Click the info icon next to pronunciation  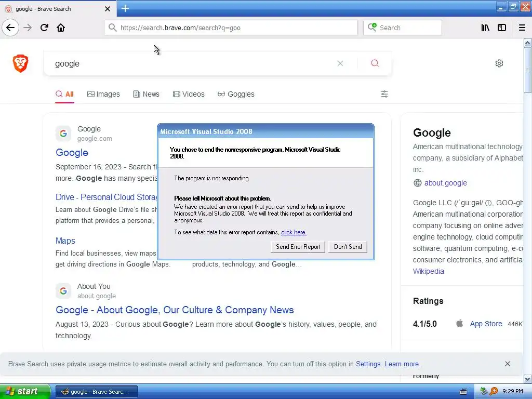click(x=488, y=203)
